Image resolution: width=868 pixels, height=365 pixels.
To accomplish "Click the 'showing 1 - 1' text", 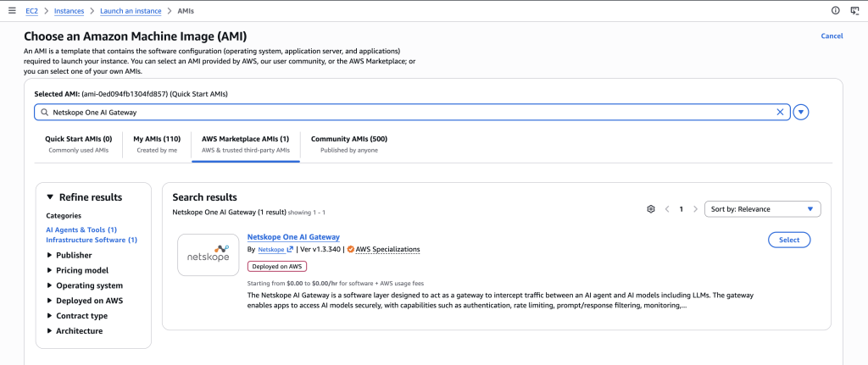I will pyautogui.click(x=306, y=213).
